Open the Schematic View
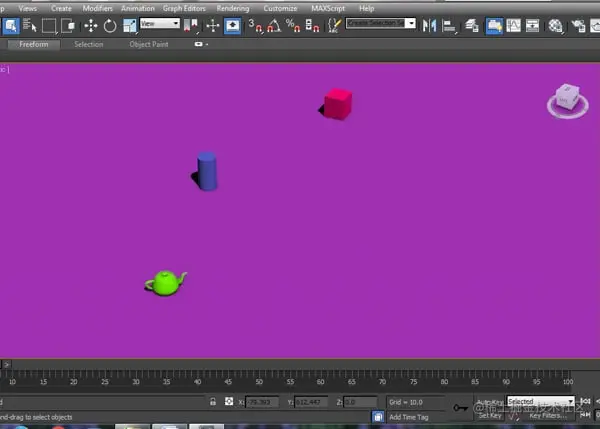 coord(532,26)
